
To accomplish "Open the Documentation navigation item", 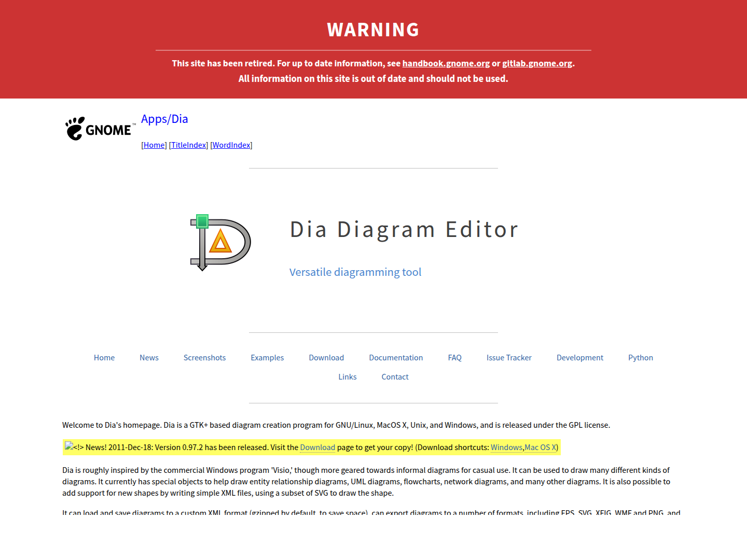I will pos(396,358).
